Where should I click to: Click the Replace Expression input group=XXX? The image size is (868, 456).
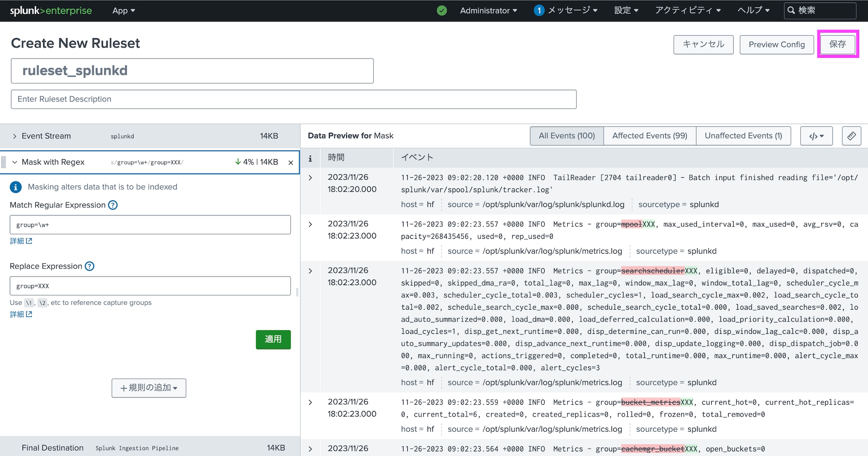coord(150,286)
